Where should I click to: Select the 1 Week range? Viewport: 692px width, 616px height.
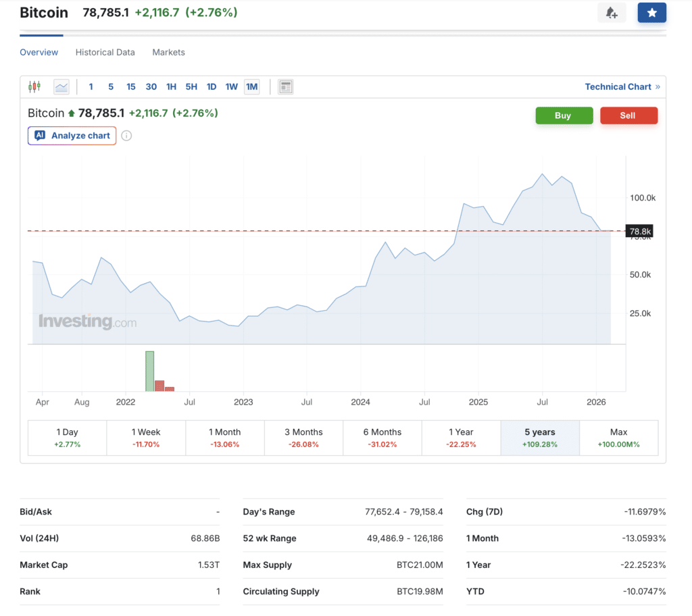[146, 438]
